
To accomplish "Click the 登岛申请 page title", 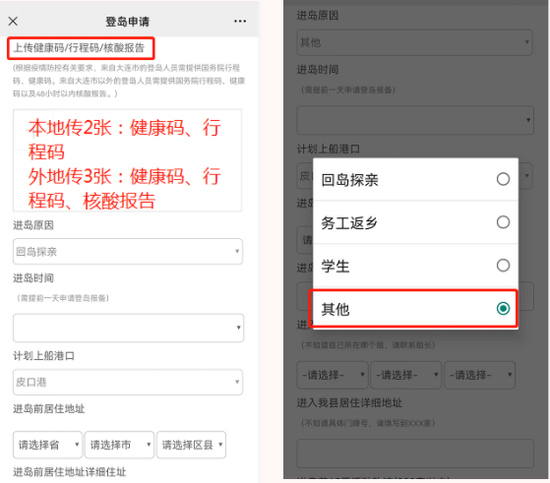I will (x=127, y=22).
